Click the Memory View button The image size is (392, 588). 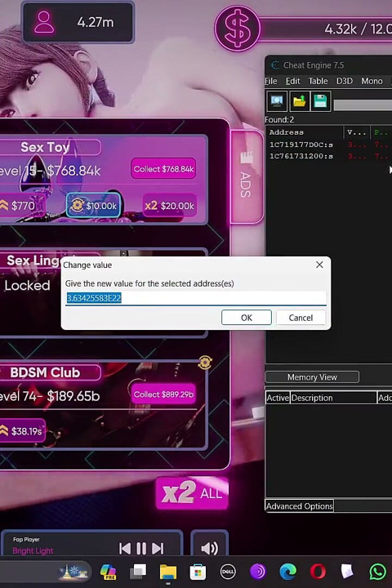312,376
